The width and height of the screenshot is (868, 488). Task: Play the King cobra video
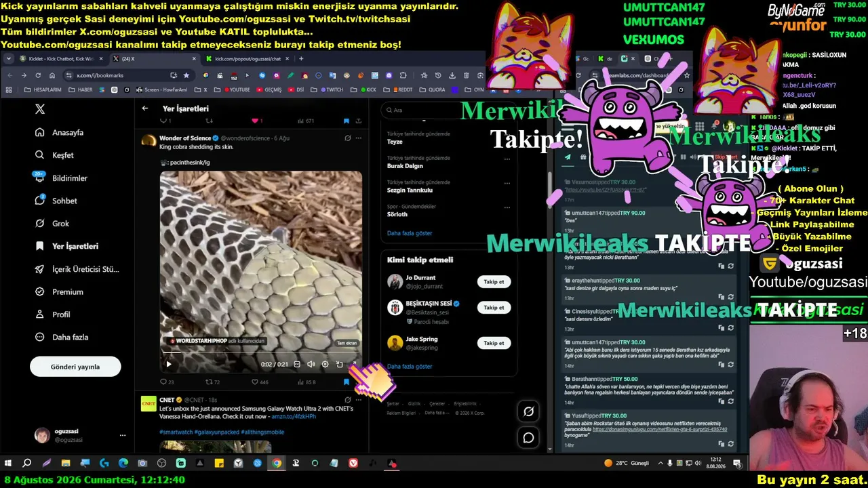pos(169,364)
